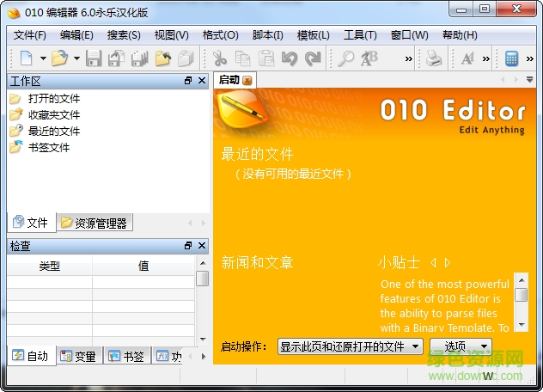Select 书签文件 in workspace tree
The width and height of the screenshot is (543, 392).
coord(48,147)
